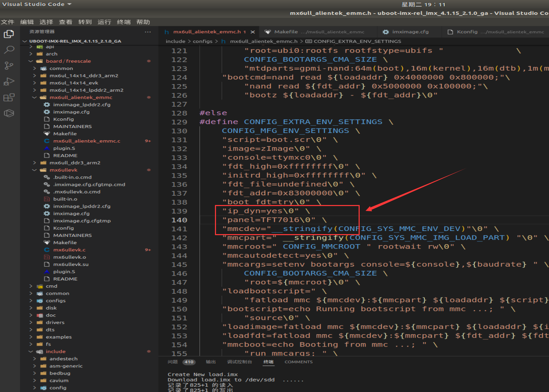Click the .built-in.o.cmd file icon
The width and height of the screenshot is (549, 392).
tap(47, 177)
